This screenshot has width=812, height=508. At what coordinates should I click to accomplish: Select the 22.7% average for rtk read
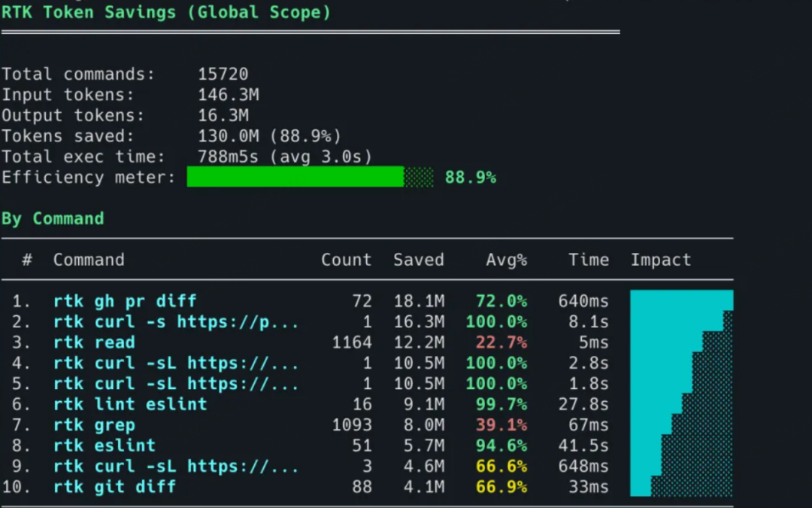[501, 342]
